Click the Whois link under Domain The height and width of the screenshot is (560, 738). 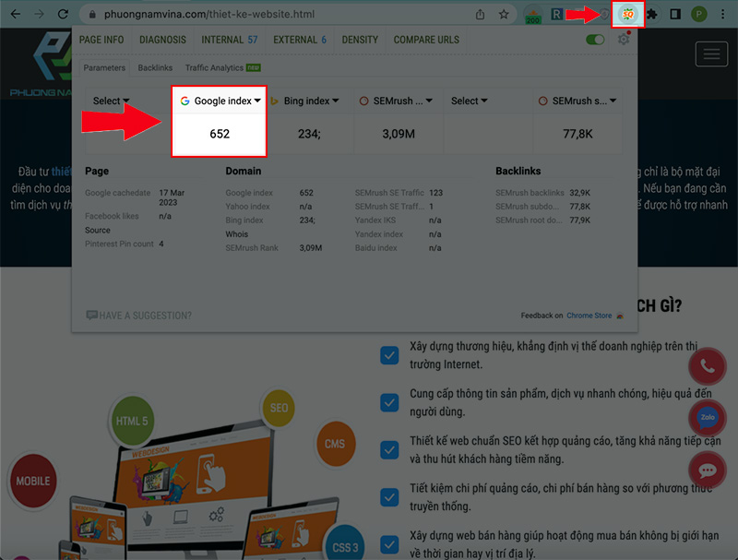236,234
